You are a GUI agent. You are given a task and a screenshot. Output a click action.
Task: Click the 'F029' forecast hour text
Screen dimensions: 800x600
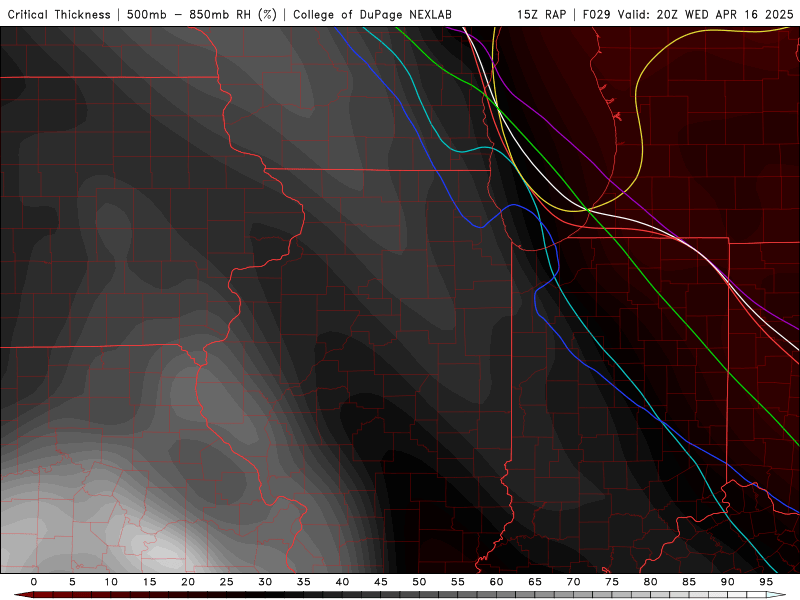click(596, 14)
